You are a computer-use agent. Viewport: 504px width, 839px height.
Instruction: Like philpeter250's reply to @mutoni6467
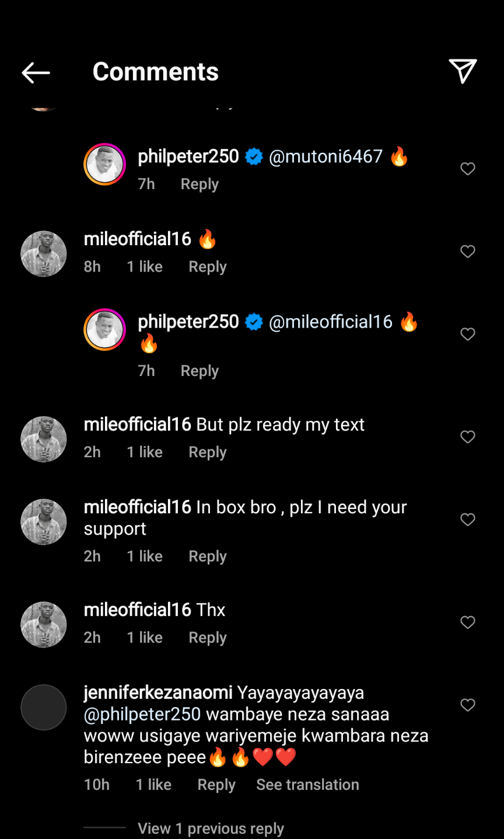tap(468, 169)
